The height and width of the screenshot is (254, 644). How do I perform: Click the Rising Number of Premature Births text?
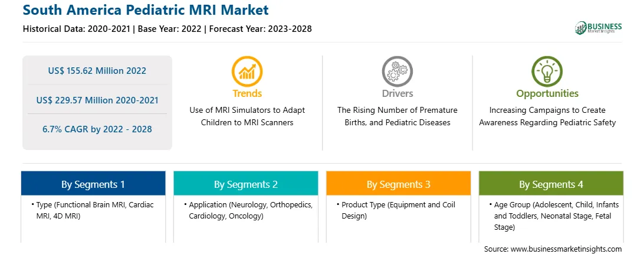click(x=397, y=116)
